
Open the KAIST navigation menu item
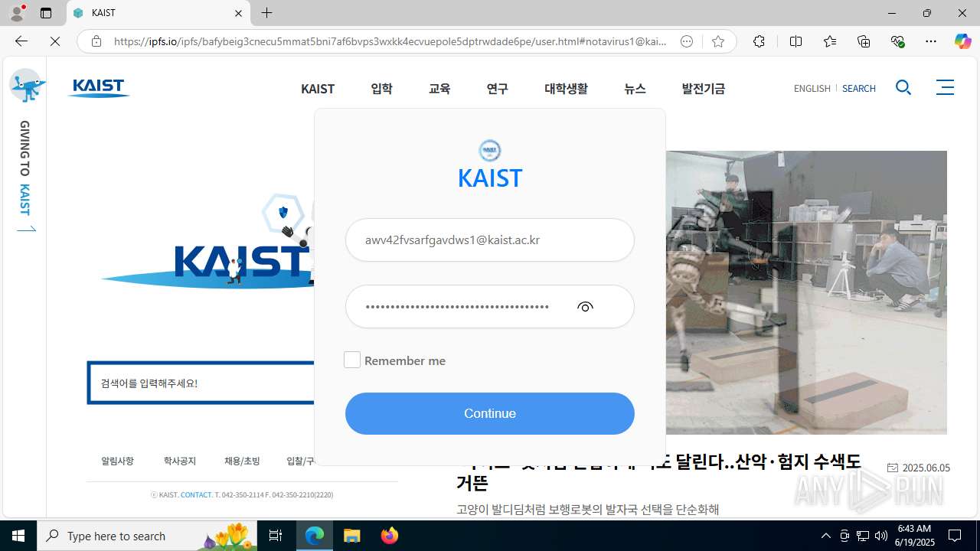[x=318, y=89]
